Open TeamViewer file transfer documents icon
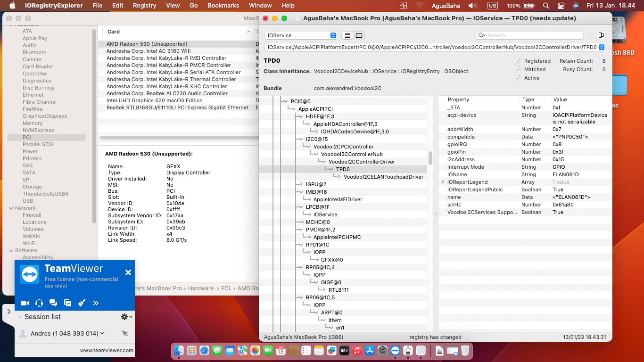 coord(67,303)
